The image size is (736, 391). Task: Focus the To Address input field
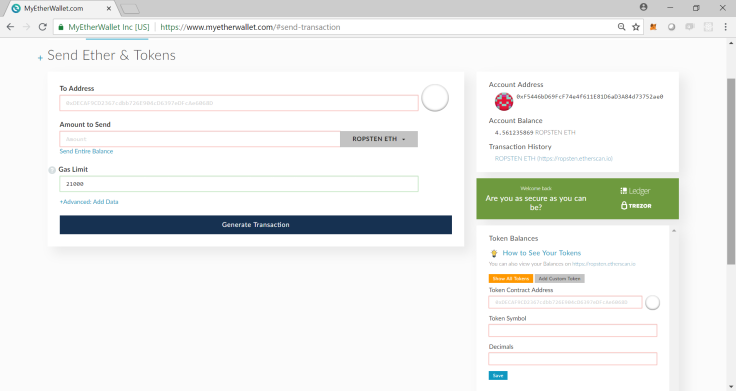tap(239, 103)
